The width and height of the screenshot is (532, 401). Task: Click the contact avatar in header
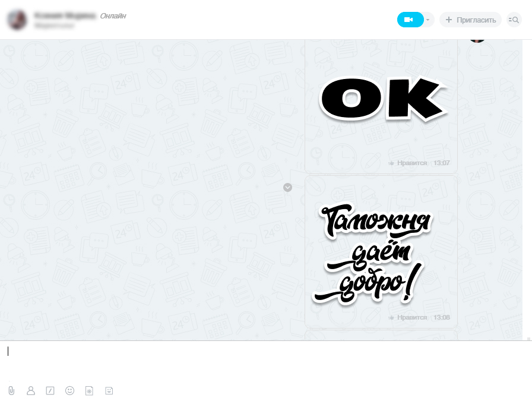[x=17, y=20]
